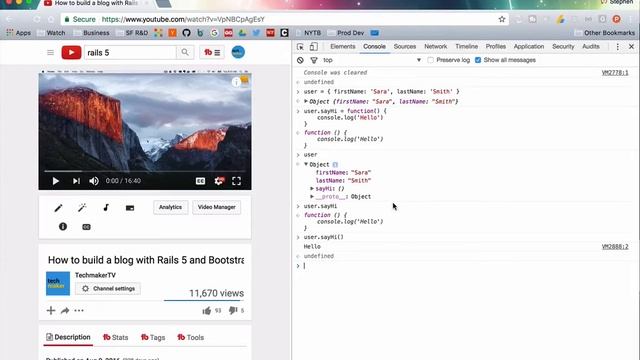Select the TubeBuddy Tags tab
The image size is (640, 360).
tap(153, 338)
